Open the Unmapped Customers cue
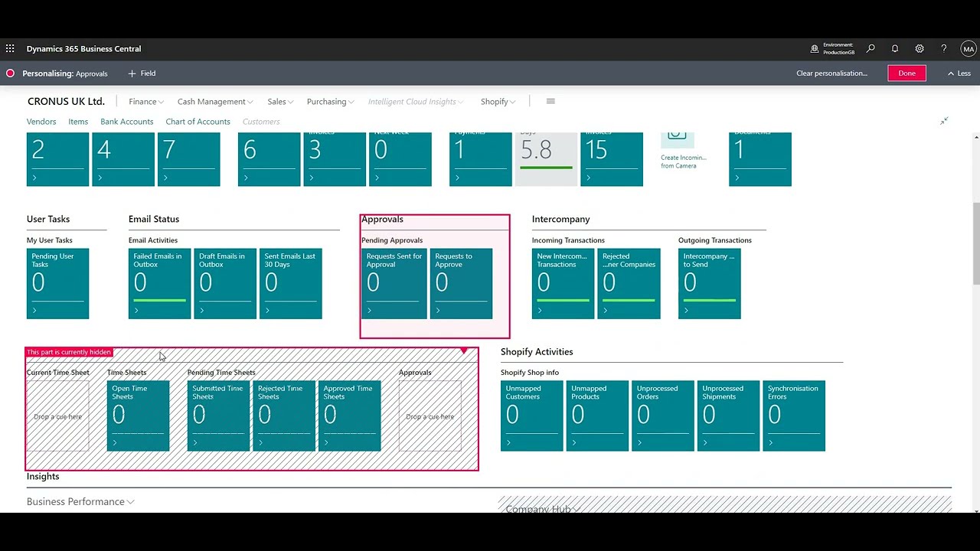 click(x=532, y=416)
